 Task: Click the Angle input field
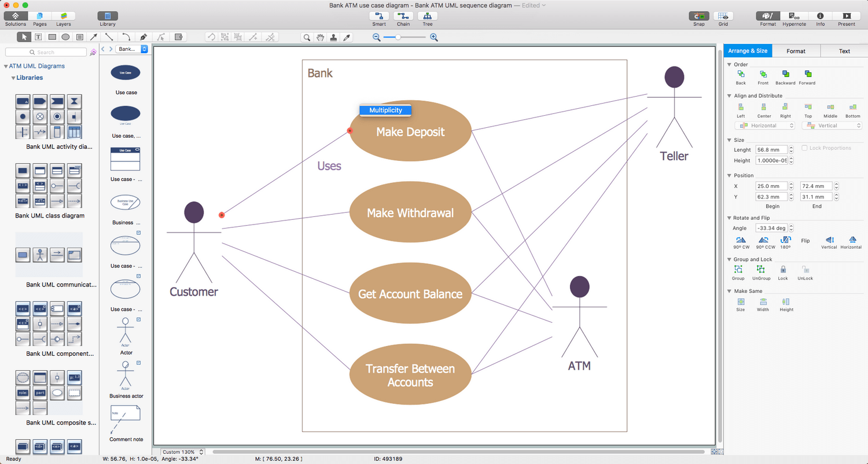tap(771, 228)
